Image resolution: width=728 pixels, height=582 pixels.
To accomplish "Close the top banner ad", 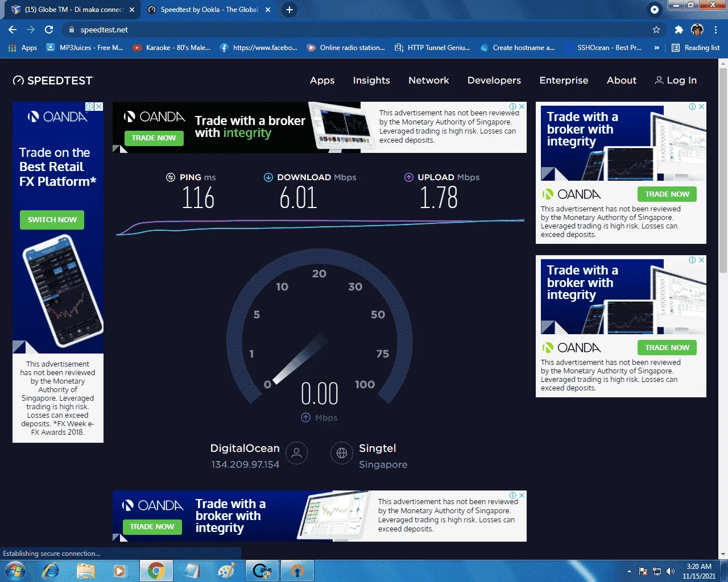I will coord(522,106).
